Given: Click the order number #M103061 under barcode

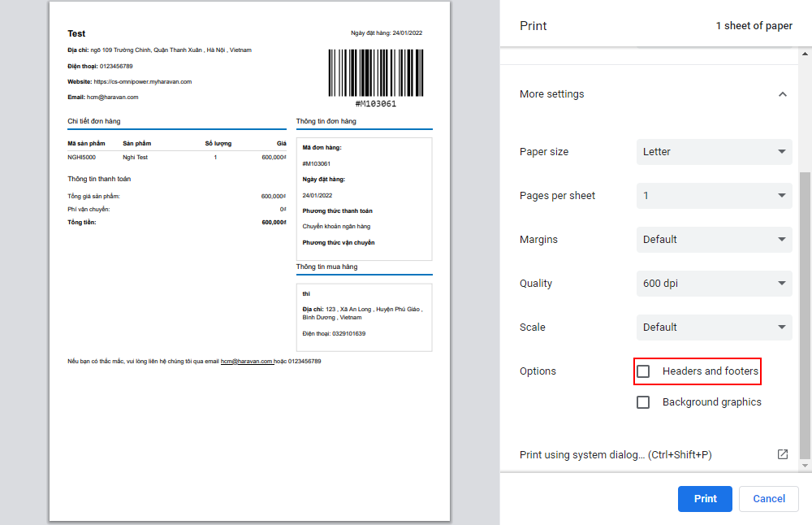Looking at the screenshot, I should point(376,104).
